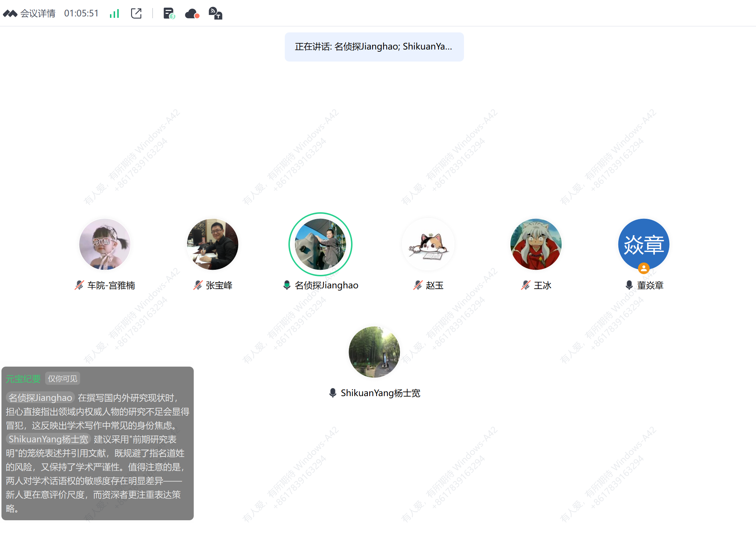Click the 元宝纪要 panel title
756x541 pixels.
pyautogui.click(x=23, y=379)
